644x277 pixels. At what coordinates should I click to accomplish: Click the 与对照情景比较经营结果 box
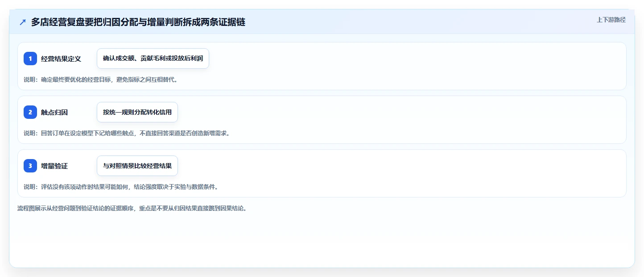coord(137,166)
